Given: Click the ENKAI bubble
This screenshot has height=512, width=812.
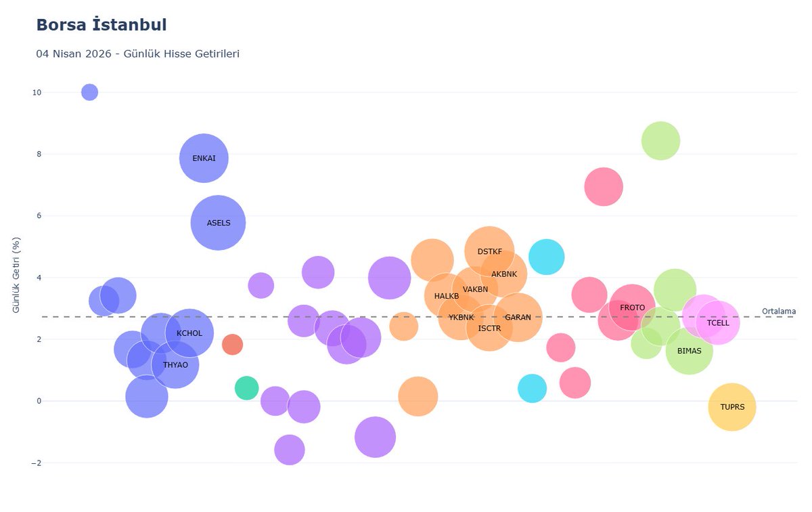Looking at the screenshot, I should [x=204, y=158].
